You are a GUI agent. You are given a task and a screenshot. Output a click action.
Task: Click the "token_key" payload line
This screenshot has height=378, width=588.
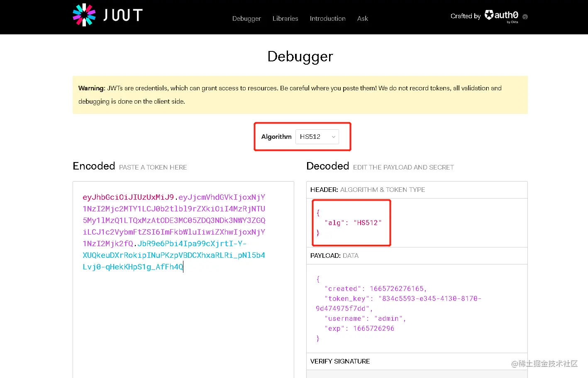398,303
